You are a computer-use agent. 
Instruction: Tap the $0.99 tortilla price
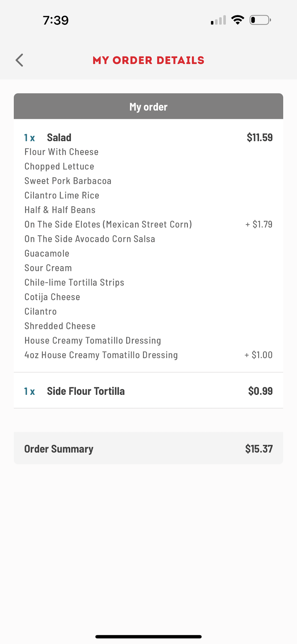(260, 391)
